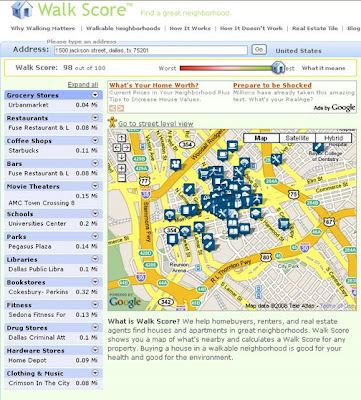
Task: Toggle the Libraries section arrow
Action: (95, 259)
